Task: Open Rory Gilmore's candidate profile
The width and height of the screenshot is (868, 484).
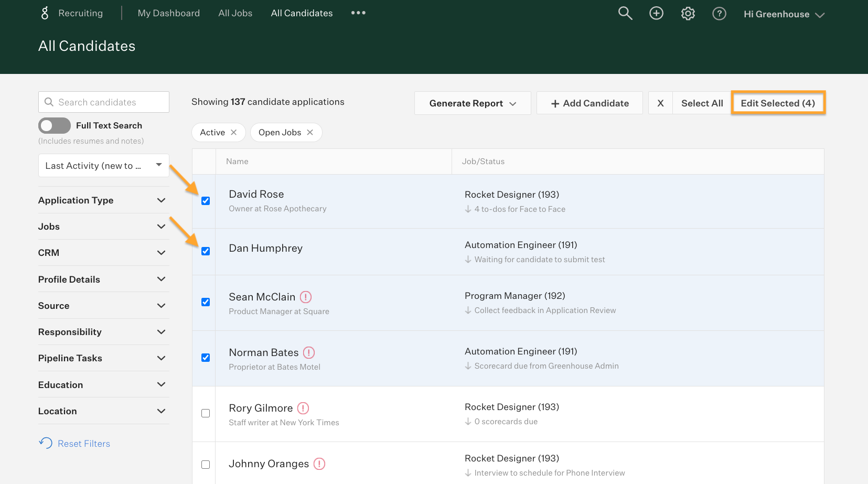Action: click(x=261, y=408)
